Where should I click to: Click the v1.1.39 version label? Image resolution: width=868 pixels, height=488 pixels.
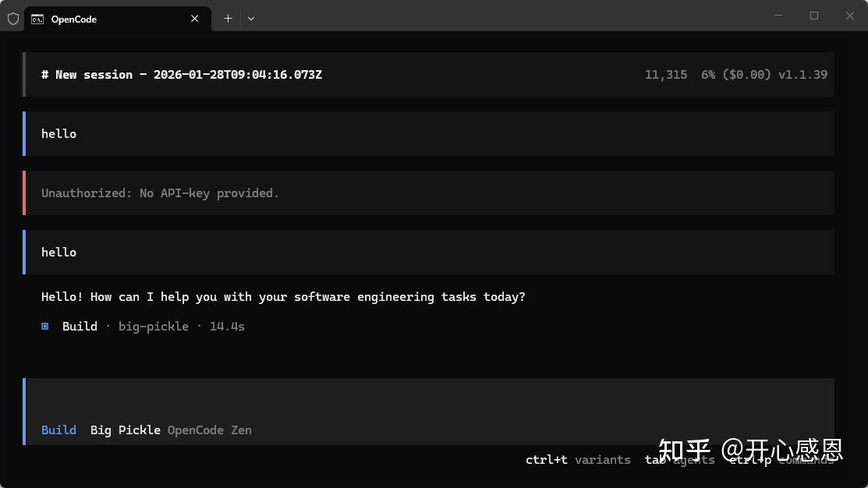(803, 74)
